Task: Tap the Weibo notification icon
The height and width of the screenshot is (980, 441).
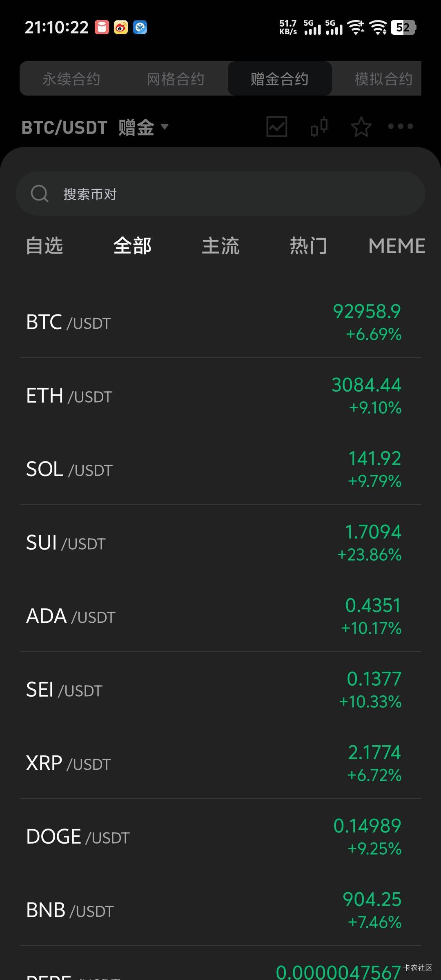Action: pyautogui.click(x=120, y=27)
